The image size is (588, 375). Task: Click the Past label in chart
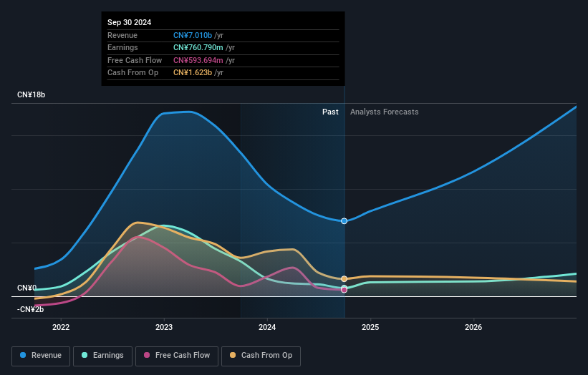tap(330, 112)
